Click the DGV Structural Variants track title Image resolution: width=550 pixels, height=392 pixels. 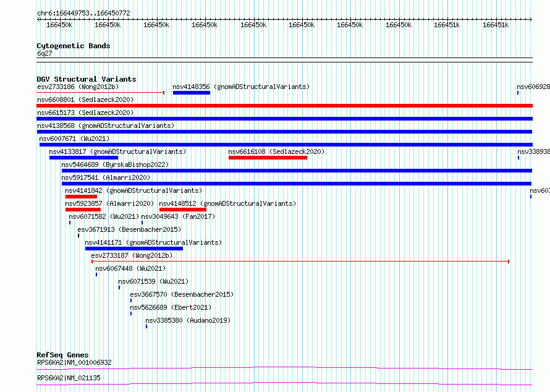[x=87, y=79]
